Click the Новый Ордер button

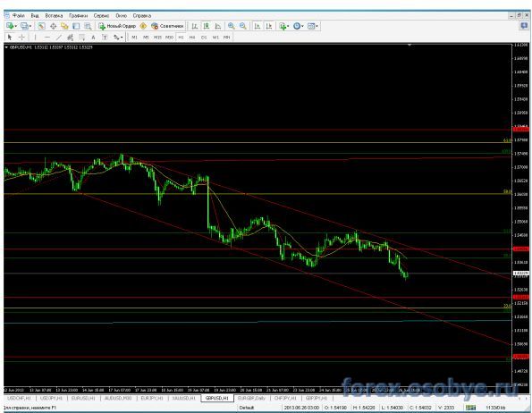tap(117, 26)
